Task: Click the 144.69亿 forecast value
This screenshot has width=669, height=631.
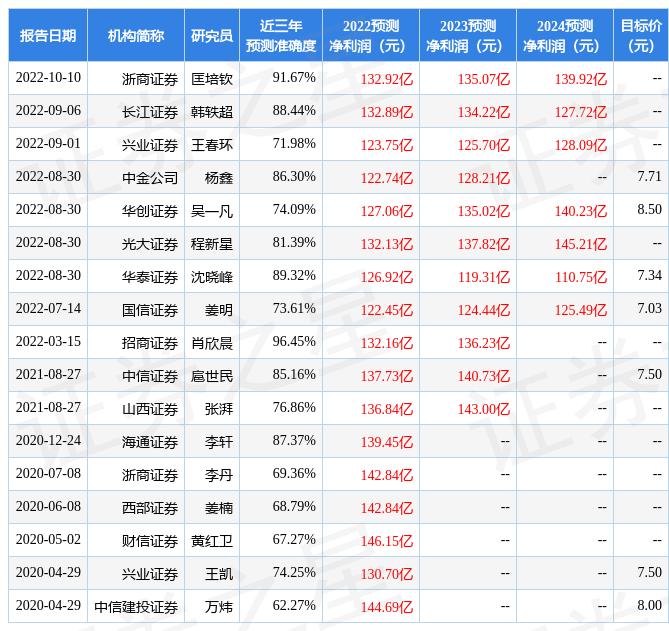Action: (x=387, y=607)
